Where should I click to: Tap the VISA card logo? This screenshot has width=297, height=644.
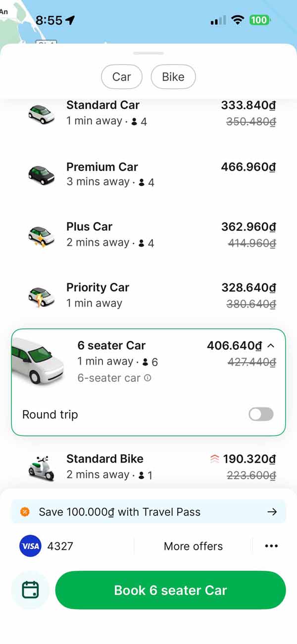30,546
